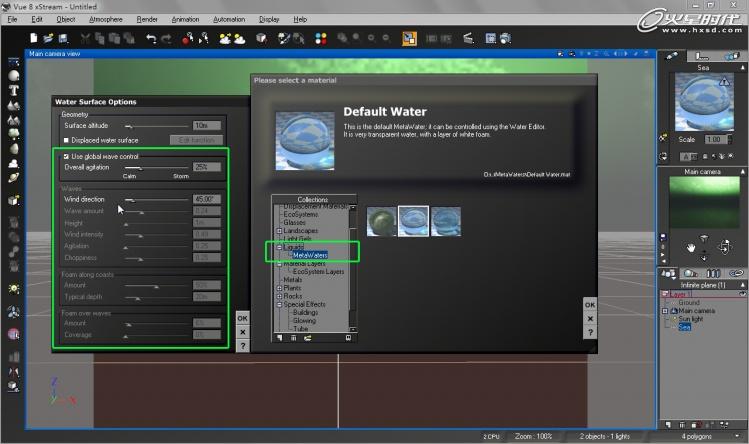Viewport: 749px width, 444px height.
Task: Click the Cut scissors icon
Action: (85, 38)
